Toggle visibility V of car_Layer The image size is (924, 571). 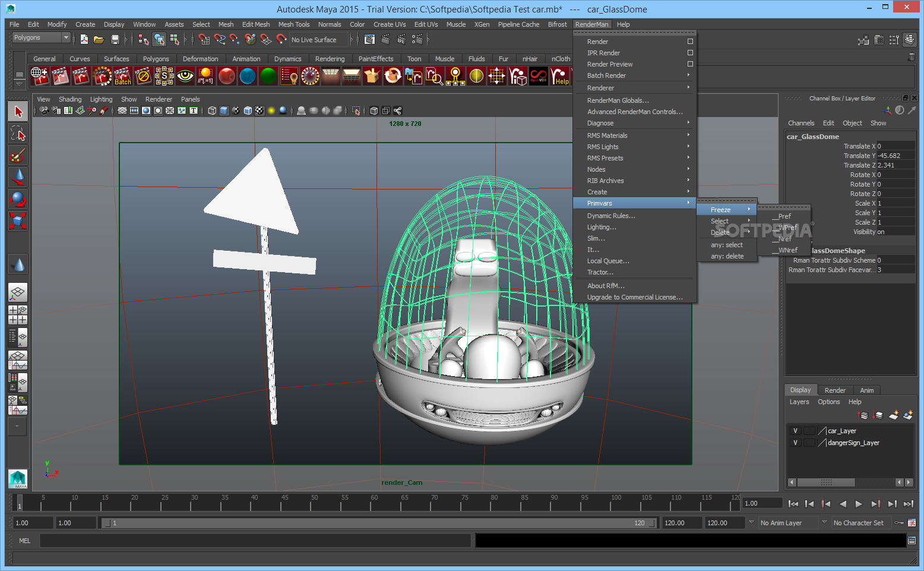pos(795,431)
